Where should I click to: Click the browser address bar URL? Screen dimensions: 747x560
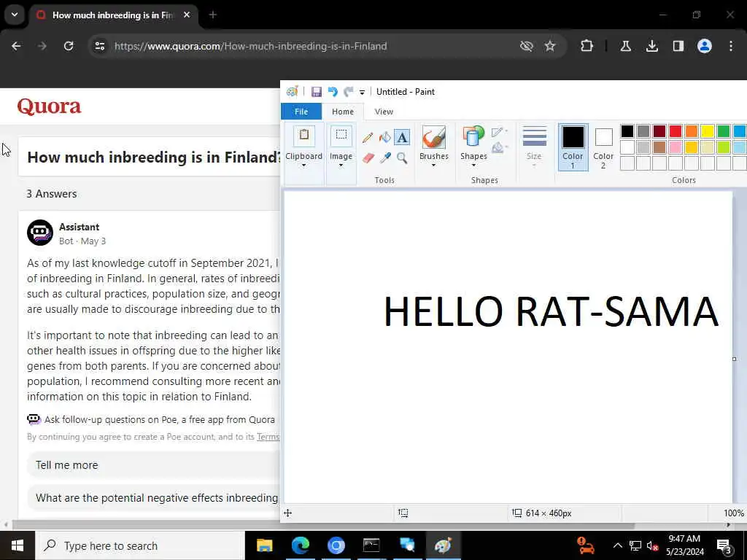pos(251,46)
